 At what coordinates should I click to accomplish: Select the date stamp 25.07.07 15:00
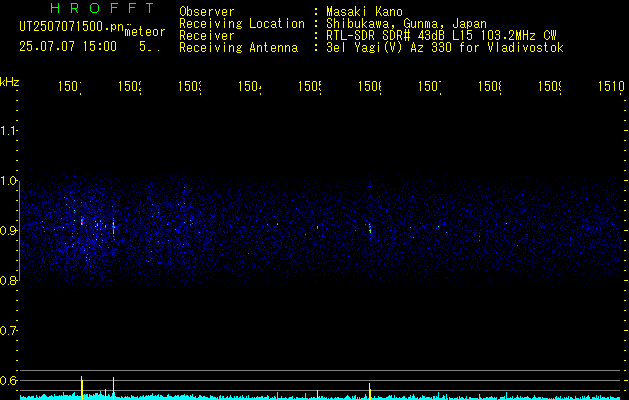[x=68, y=47]
